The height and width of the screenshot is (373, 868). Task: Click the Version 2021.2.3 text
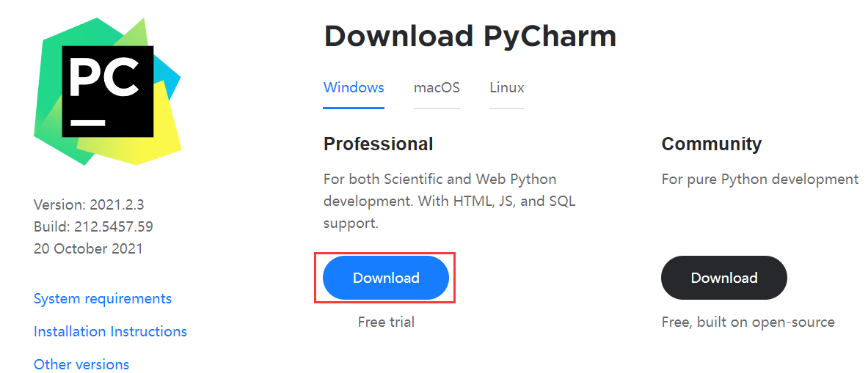[x=89, y=204]
